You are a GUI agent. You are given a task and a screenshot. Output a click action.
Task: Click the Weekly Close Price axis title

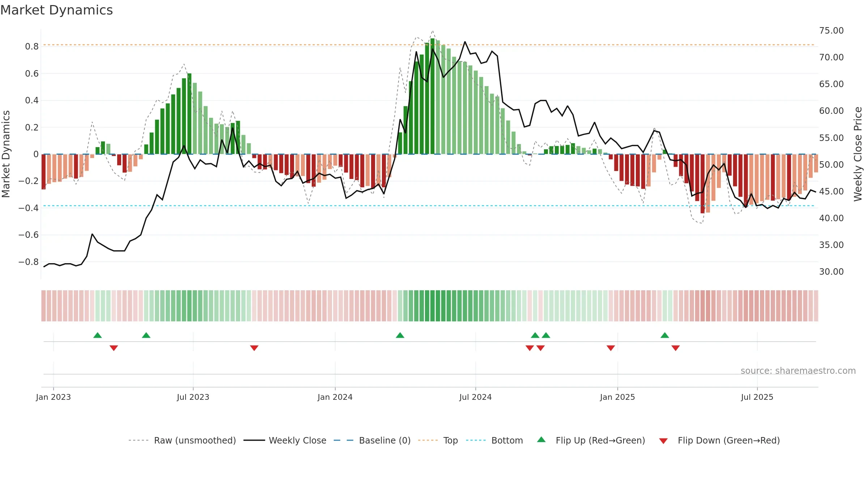(858, 154)
